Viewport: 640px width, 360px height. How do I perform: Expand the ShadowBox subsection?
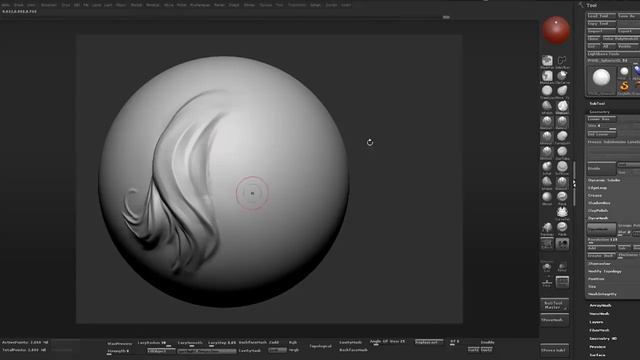click(x=599, y=203)
